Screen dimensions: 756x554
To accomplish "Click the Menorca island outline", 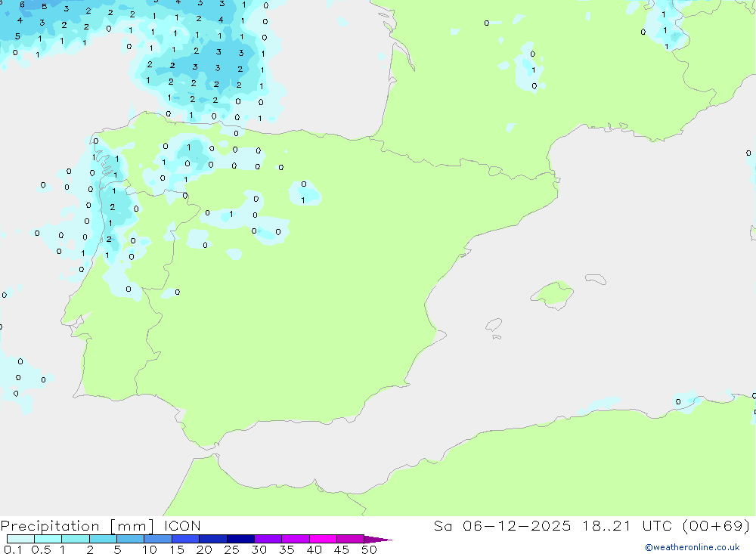I will [596, 279].
